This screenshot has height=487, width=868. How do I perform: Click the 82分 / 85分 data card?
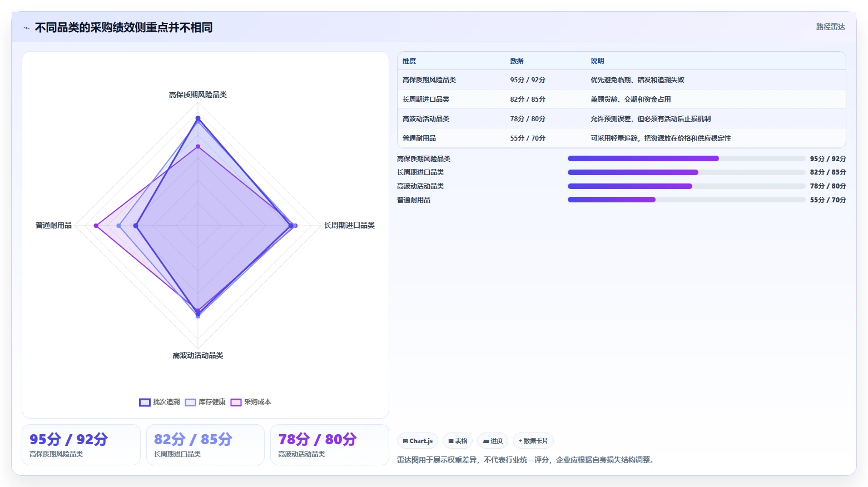[x=205, y=445]
